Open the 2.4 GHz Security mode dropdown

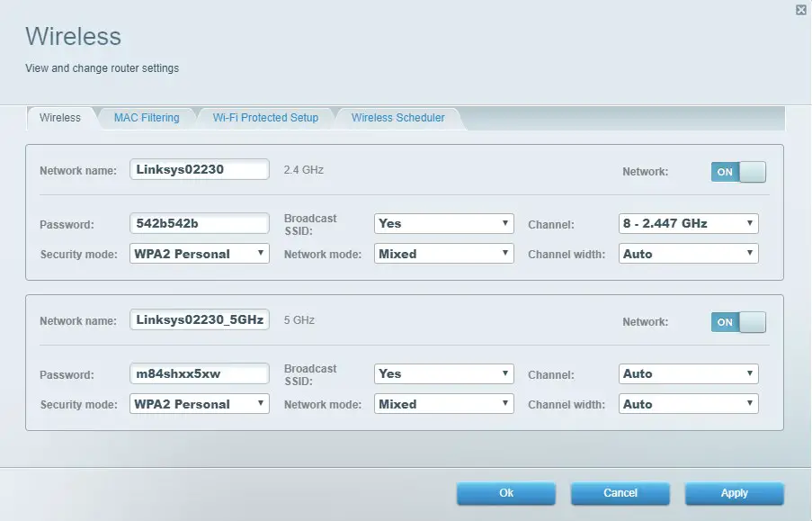coord(200,254)
